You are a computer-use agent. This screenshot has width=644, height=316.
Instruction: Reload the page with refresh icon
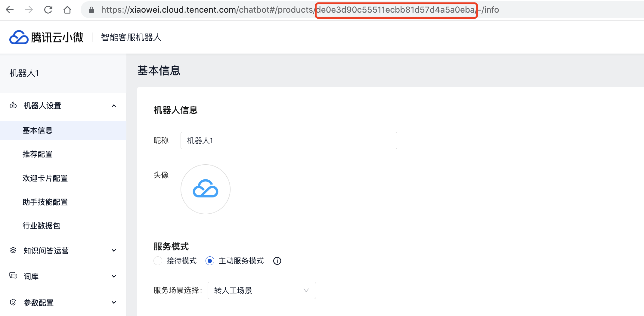pos(48,10)
